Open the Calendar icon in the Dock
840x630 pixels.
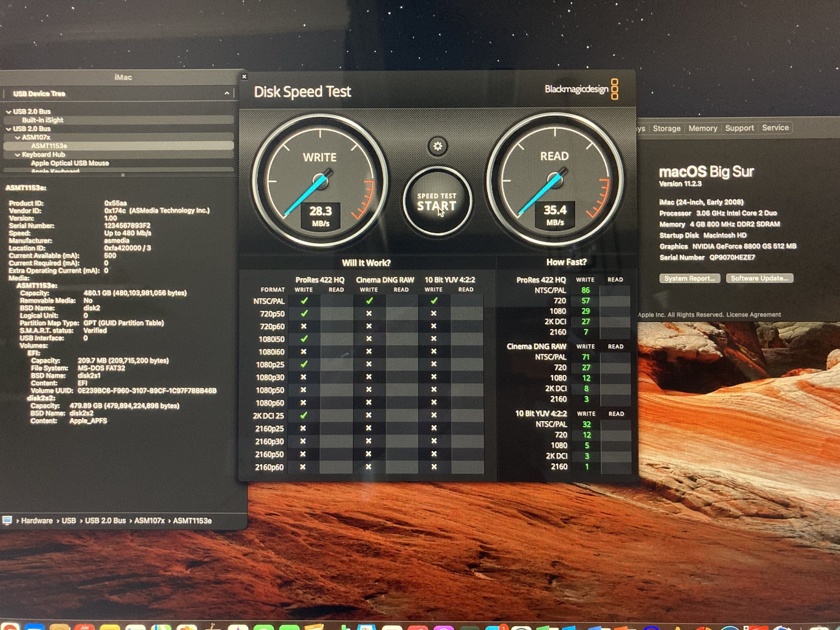(85, 627)
